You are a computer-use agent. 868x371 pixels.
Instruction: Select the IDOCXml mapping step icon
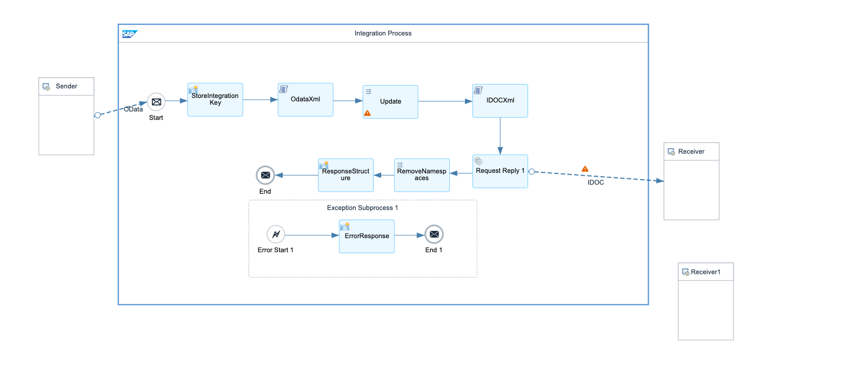click(x=478, y=91)
